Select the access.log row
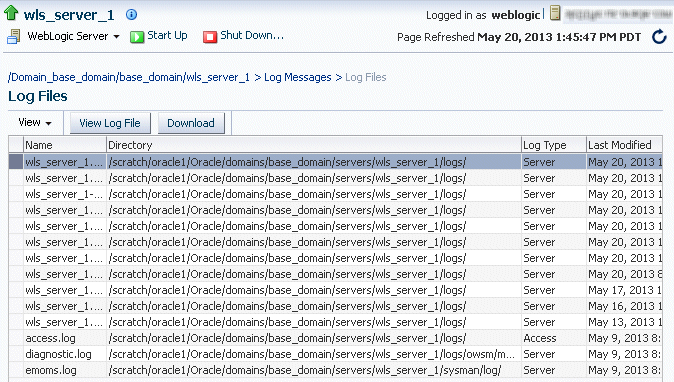The height and width of the screenshot is (382, 674). (335, 338)
